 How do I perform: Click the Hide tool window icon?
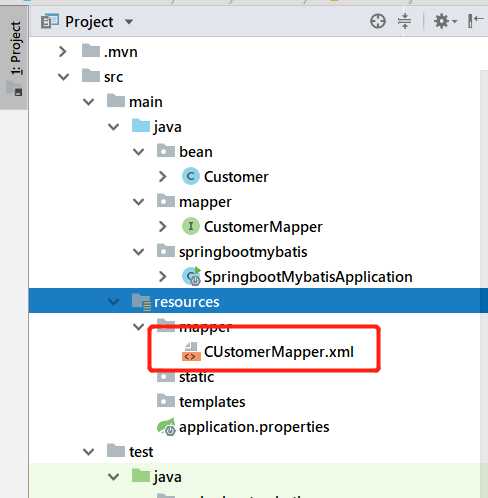(x=475, y=21)
